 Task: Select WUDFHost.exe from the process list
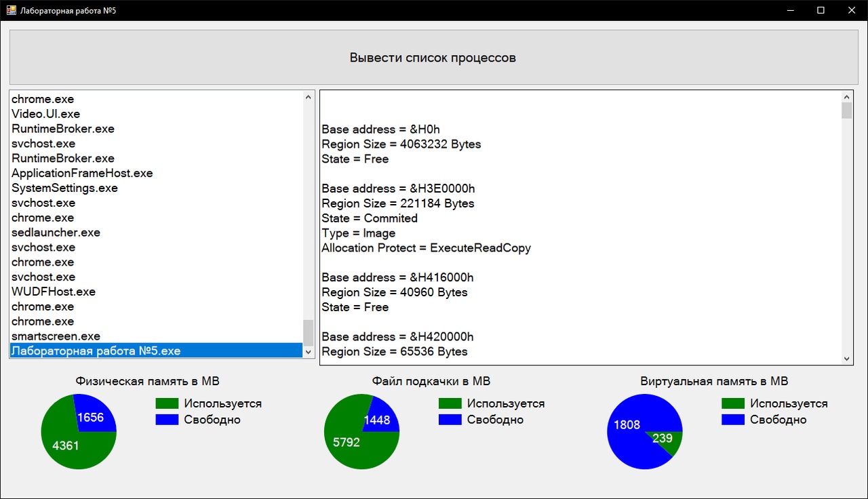(x=54, y=292)
